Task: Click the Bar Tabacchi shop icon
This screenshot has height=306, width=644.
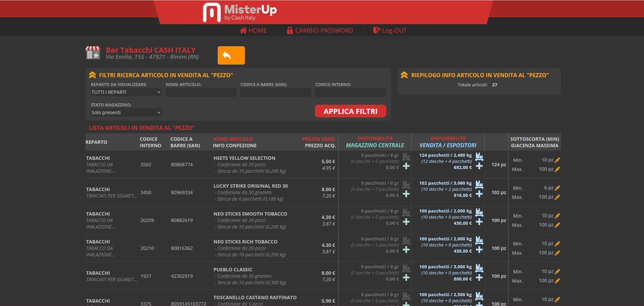Action: click(93, 53)
